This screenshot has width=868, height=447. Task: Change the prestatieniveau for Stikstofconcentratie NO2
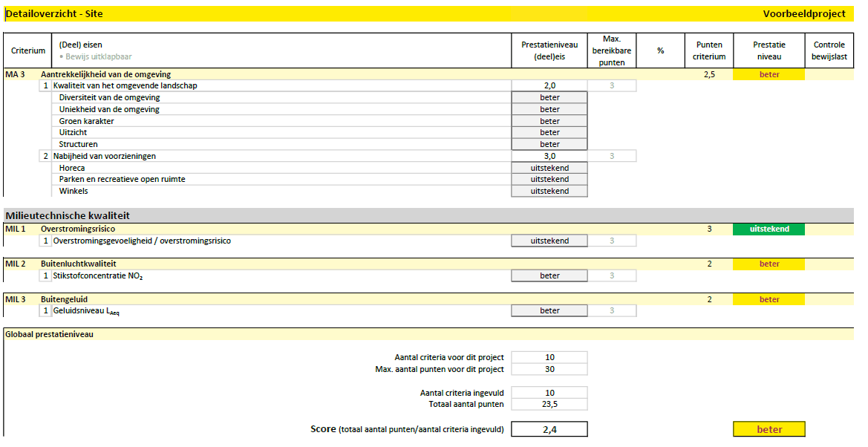[x=549, y=275]
